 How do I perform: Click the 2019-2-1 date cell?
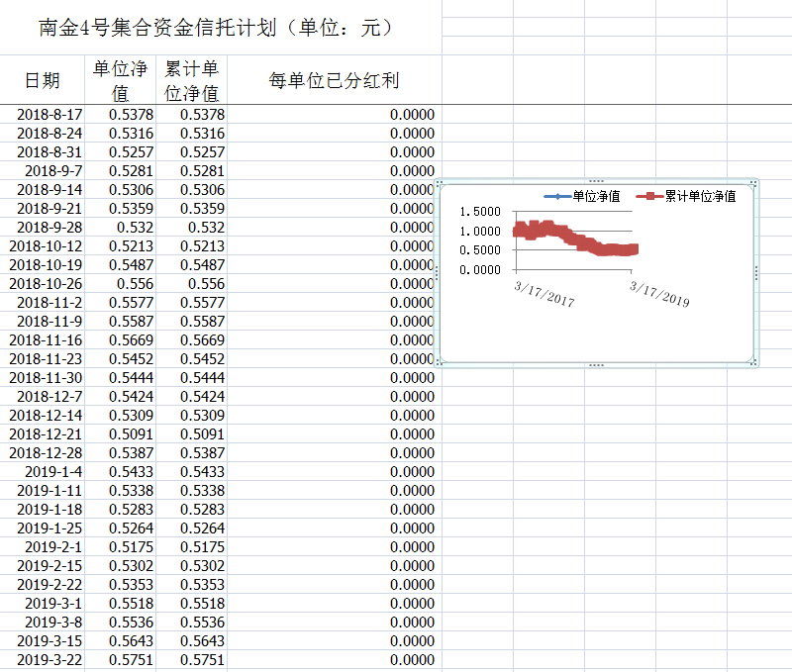[x=43, y=546]
